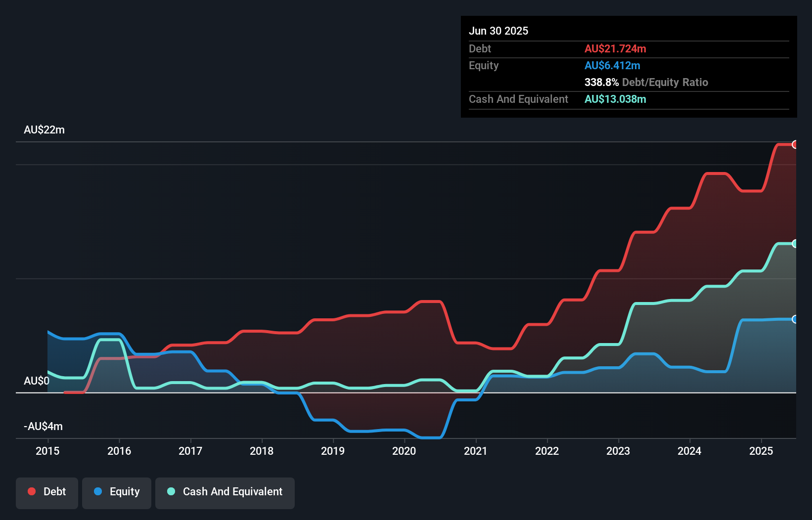Select the 2015 year label on the axis
This screenshot has height=520, width=812.
[x=47, y=451]
